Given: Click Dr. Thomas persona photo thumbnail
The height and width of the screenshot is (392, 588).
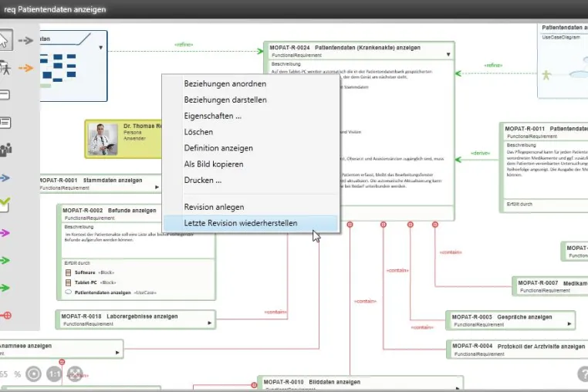Looking at the screenshot, I should (x=103, y=139).
